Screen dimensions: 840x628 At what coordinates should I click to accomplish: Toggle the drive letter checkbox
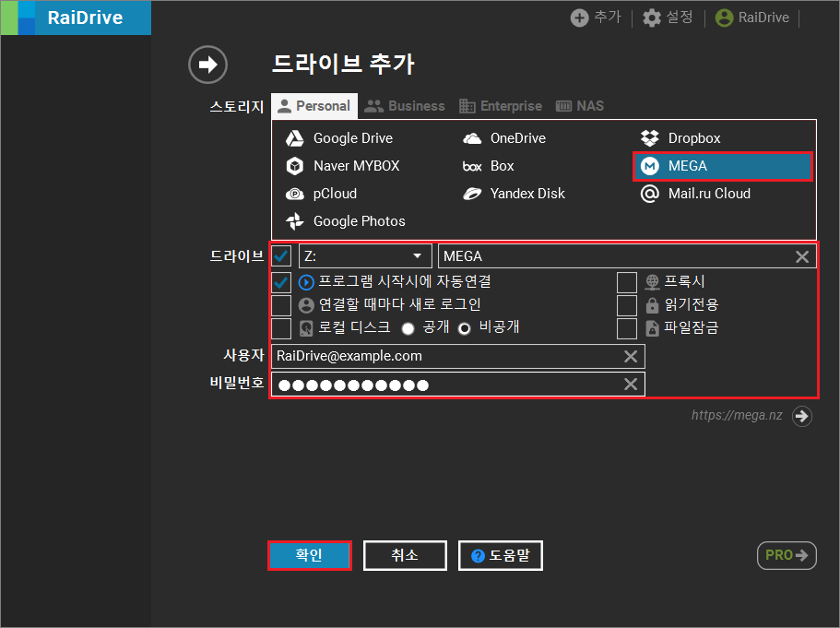point(281,256)
